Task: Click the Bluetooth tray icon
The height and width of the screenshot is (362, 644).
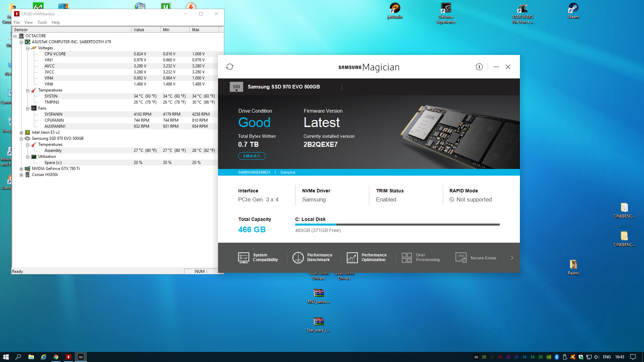Action: pyautogui.click(x=557, y=357)
